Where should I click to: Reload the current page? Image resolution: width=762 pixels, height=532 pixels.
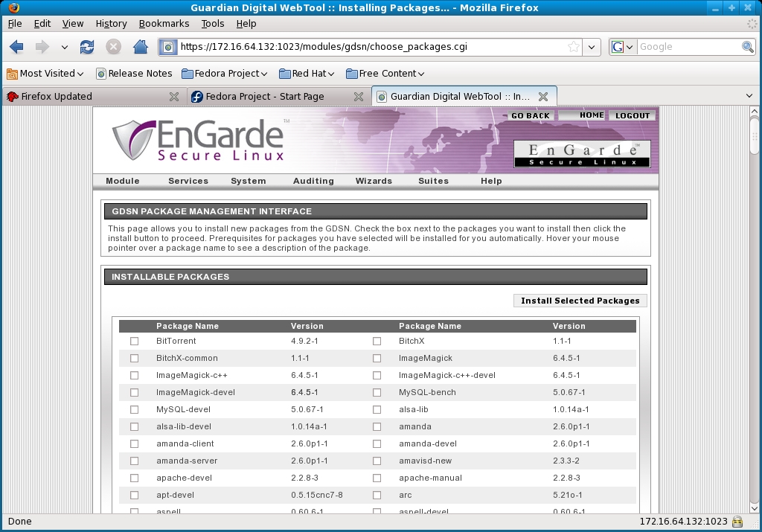[87, 47]
